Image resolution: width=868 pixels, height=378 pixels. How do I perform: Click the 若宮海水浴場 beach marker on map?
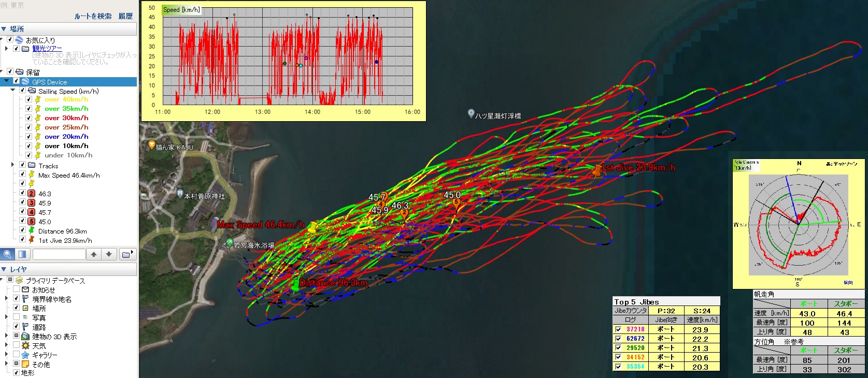[230, 243]
